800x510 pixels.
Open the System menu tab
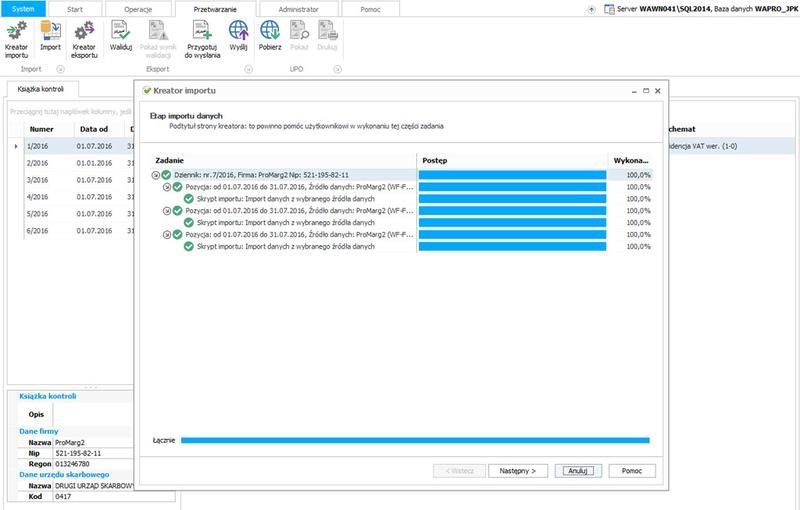click(23, 9)
